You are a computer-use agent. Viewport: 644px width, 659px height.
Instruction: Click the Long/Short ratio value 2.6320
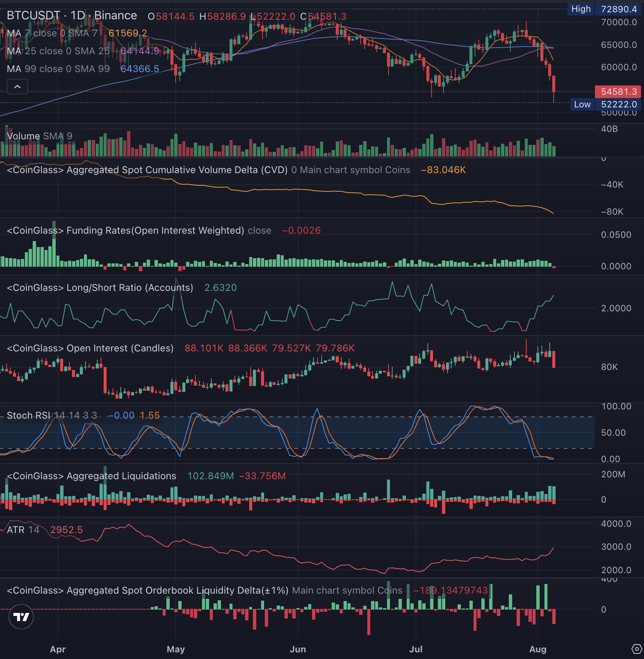pyautogui.click(x=221, y=288)
